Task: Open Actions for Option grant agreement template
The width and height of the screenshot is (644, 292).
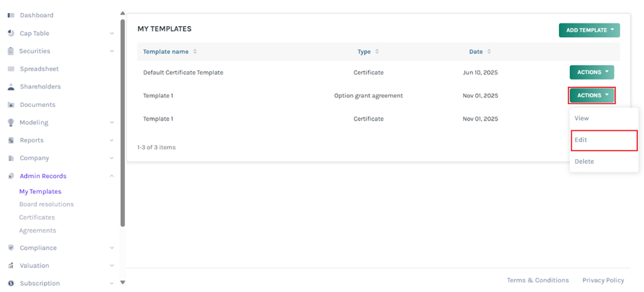Action: pos(591,95)
